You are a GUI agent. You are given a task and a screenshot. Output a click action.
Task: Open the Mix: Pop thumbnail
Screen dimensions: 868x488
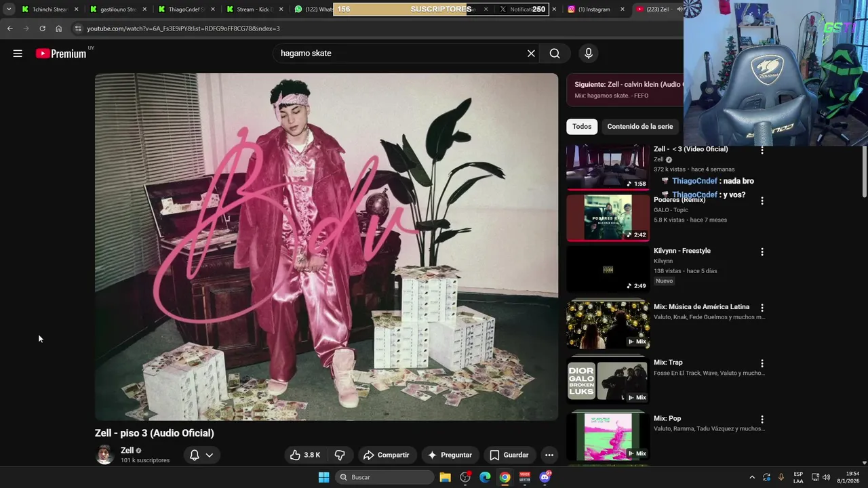coord(608,436)
